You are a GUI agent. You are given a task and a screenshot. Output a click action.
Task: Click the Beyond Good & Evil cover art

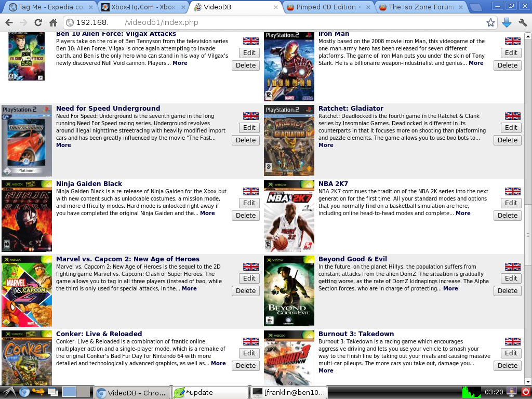point(289,291)
